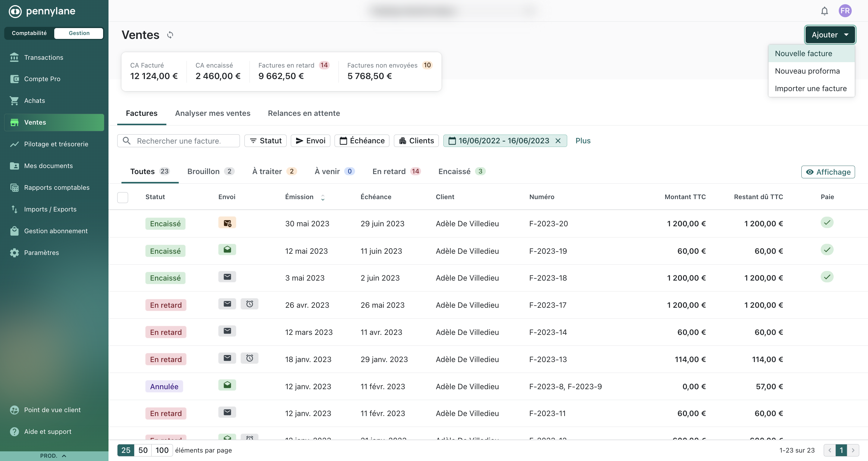The height and width of the screenshot is (461, 868).
Task: Open FR user avatar menu
Action: tap(845, 11)
